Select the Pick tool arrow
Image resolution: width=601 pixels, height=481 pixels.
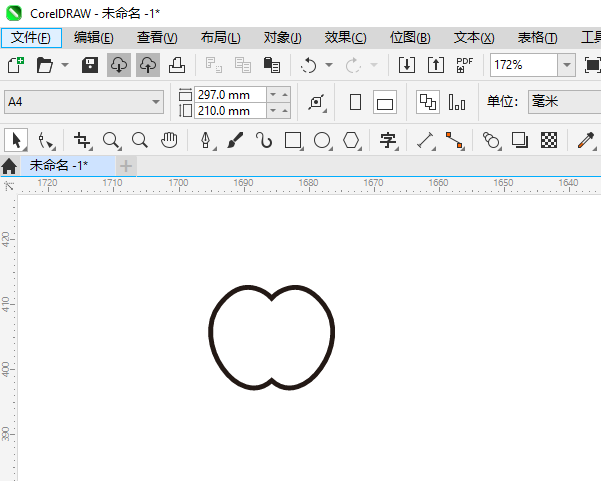pyautogui.click(x=16, y=140)
